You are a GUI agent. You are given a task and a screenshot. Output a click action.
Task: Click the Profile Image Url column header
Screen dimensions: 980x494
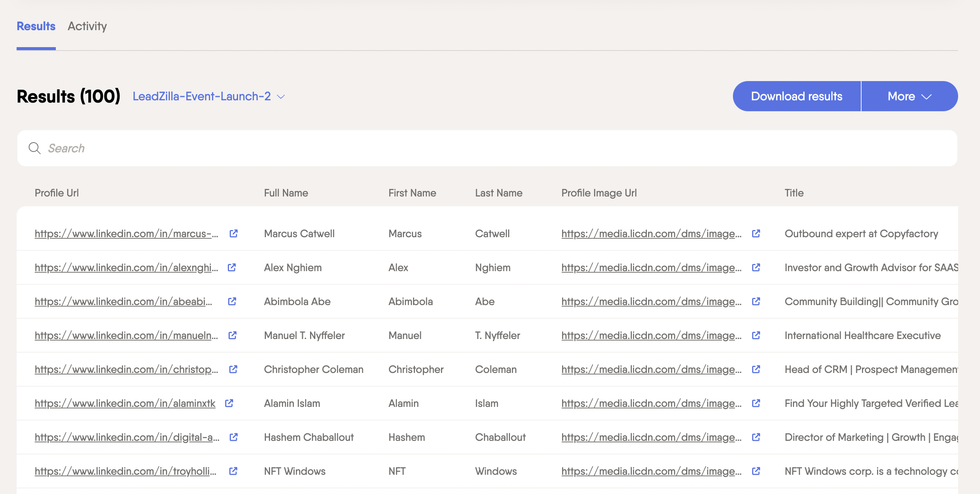[598, 193]
